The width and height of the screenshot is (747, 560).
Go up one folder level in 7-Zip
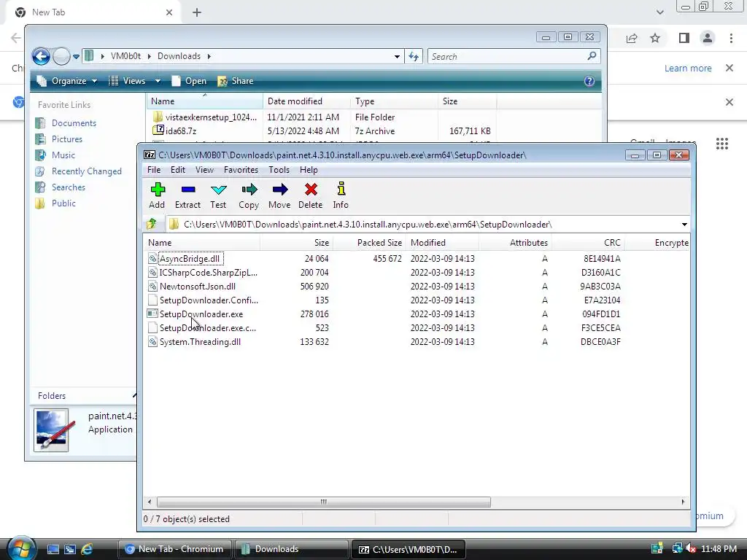152,224
